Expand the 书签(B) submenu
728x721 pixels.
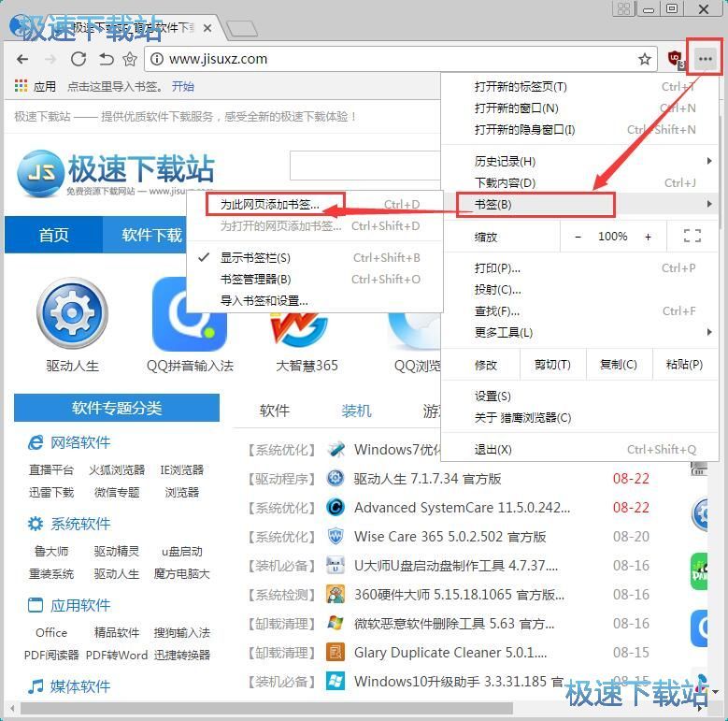579,205
